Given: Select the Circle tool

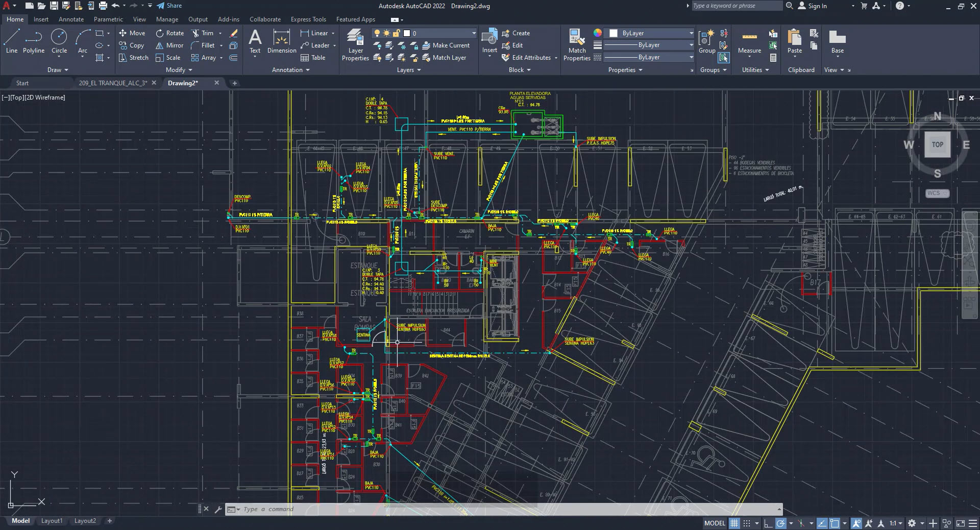Looking at the screenshot, I should [x=59, y=41].
